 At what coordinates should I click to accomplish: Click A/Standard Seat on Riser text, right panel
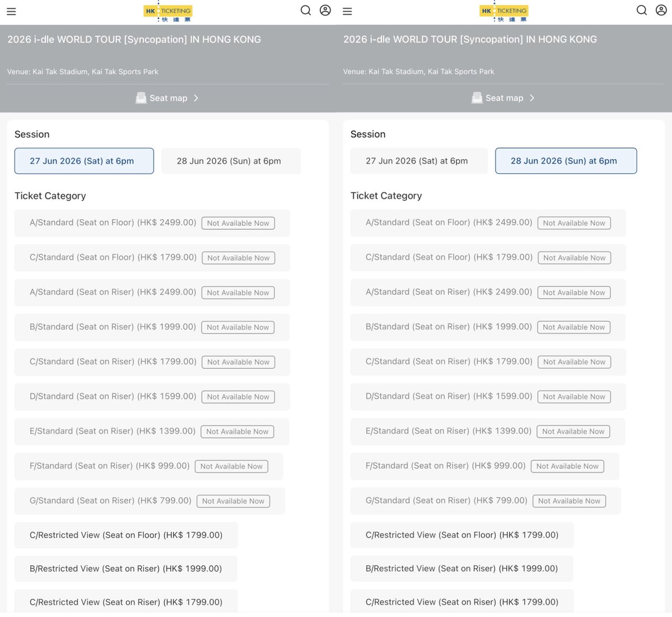coord(449,292)
